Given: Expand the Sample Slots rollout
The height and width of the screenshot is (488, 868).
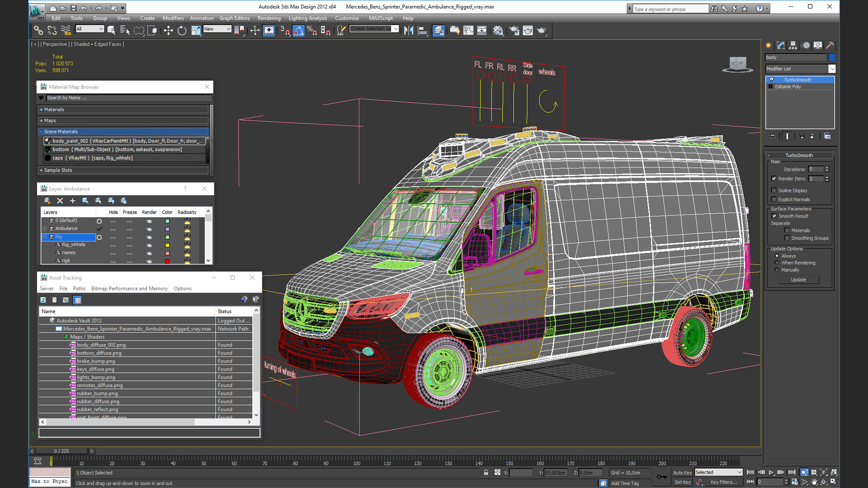Looking at the screenshot, I should 123,170.
